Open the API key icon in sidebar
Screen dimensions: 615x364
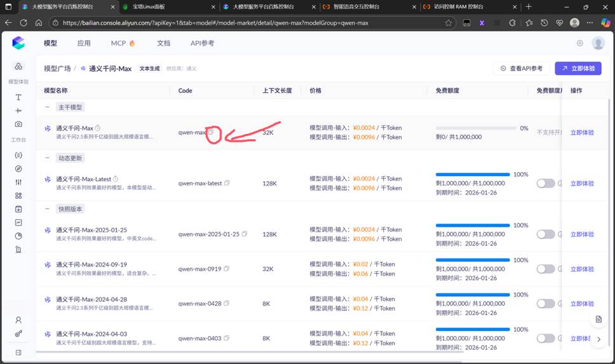pos(18,334)
